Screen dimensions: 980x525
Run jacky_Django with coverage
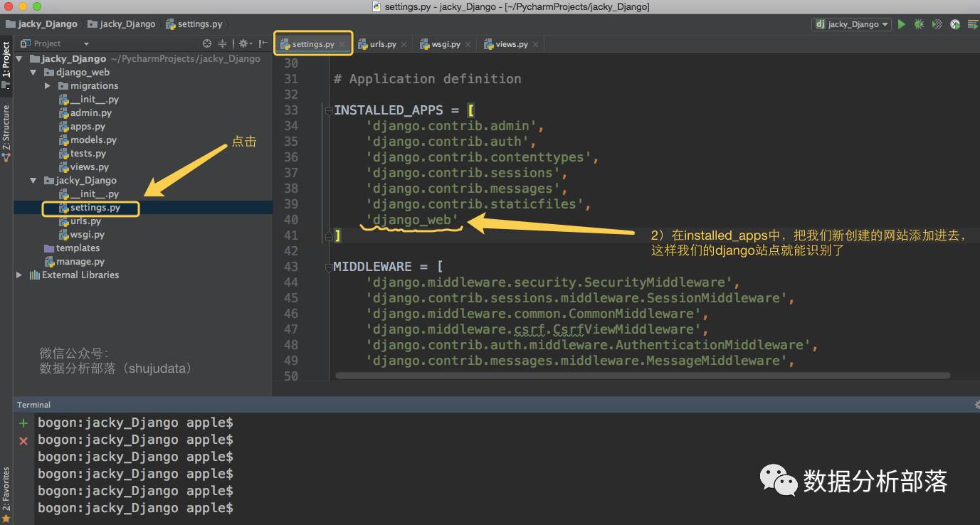[x=937, y=24]
